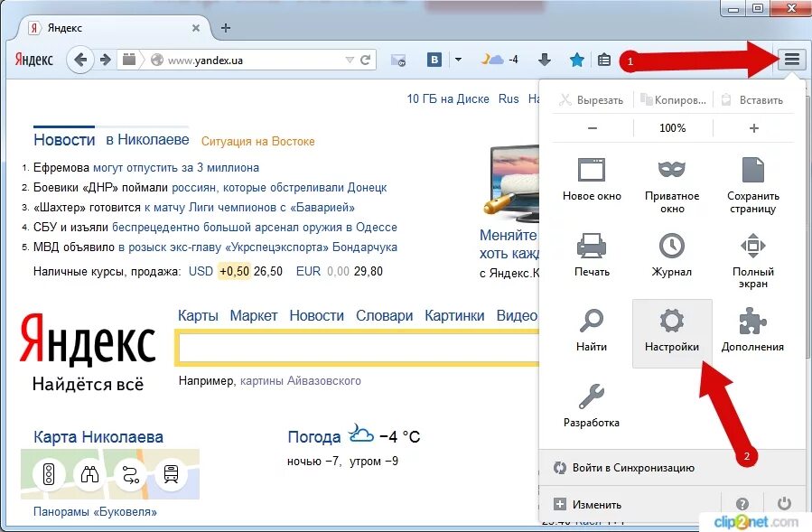Click the large Яндекс logo

[x=88, y=339]
